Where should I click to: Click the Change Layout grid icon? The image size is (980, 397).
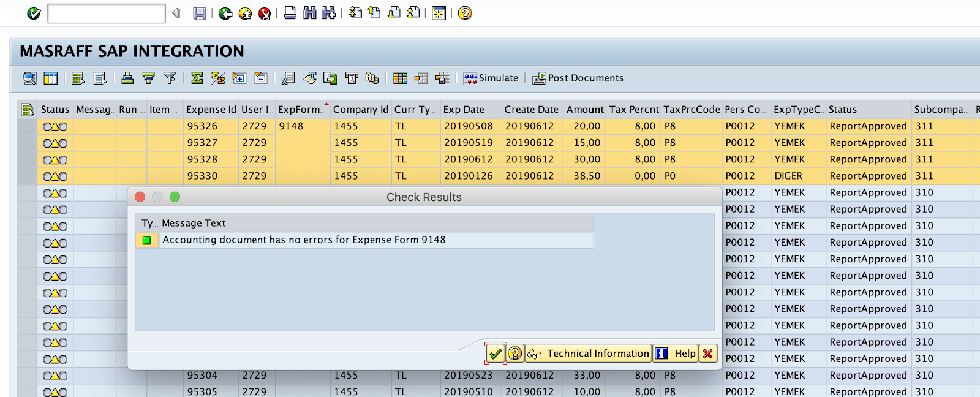click(x=401, y=78)
